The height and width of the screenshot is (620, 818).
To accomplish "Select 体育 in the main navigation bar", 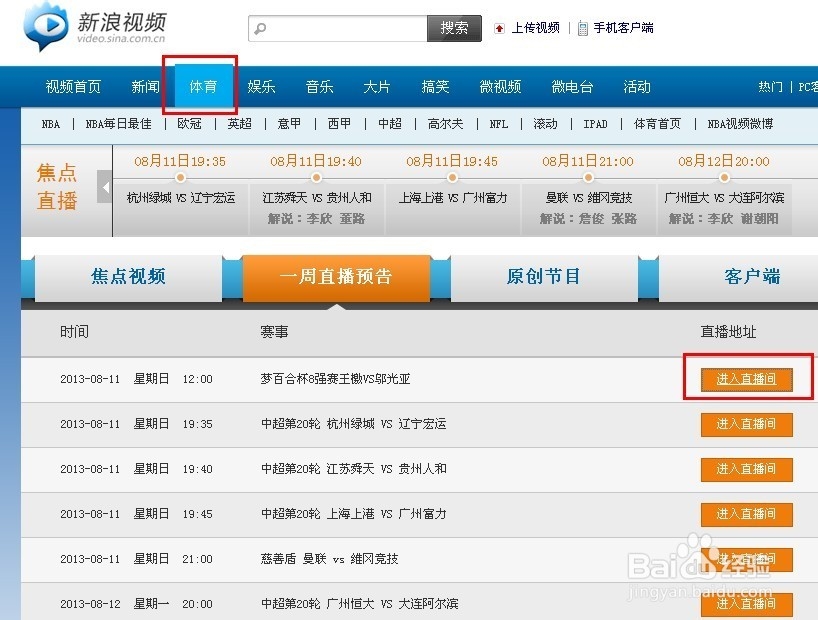I will coord(203,87).
